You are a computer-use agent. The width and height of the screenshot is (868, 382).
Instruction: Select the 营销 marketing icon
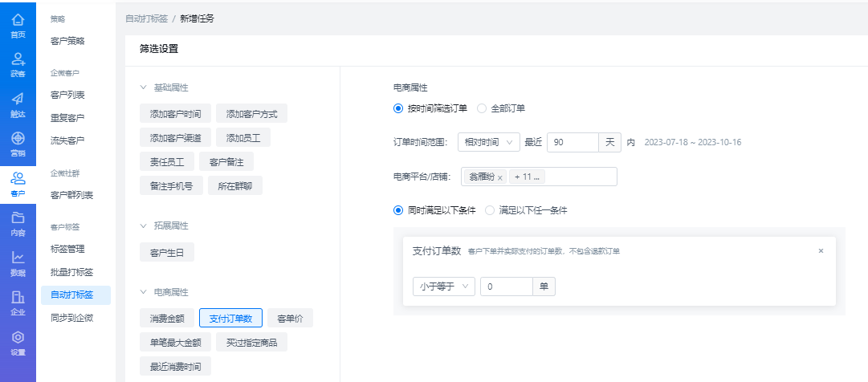point(18,144)
